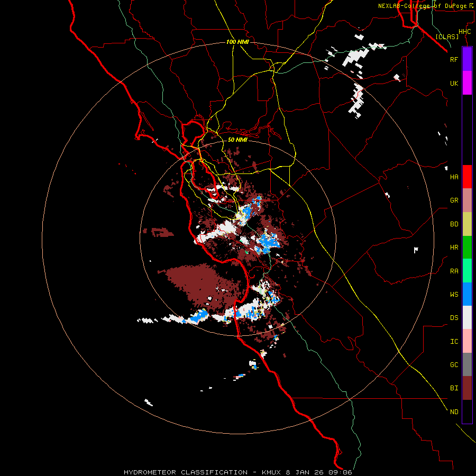
Task: Click the 'GR' legend label
Action: tap(454, 200)
